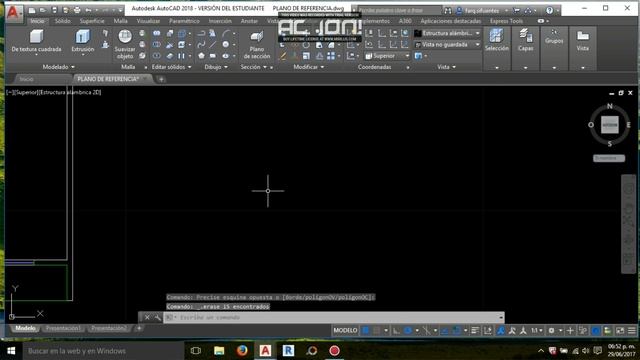Expand the Modificar panel
Viewport: 640px width, 360px height.
(309, 67)
